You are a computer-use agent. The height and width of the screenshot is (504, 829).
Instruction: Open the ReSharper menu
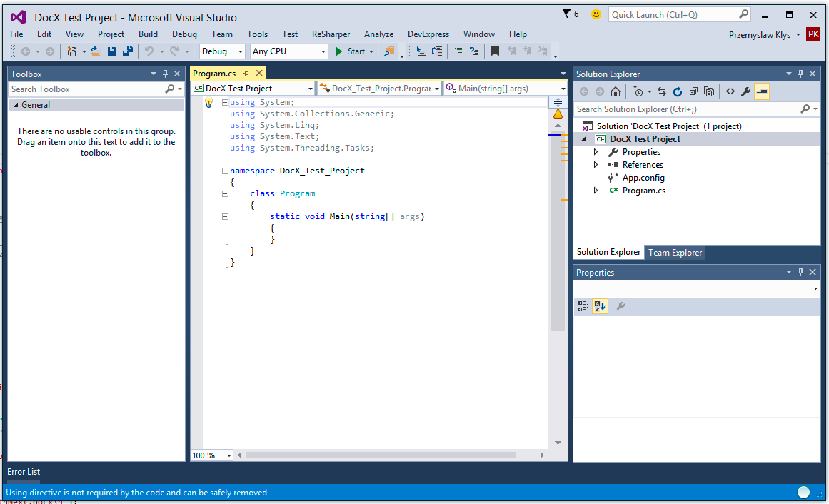[x=331, y=34]
